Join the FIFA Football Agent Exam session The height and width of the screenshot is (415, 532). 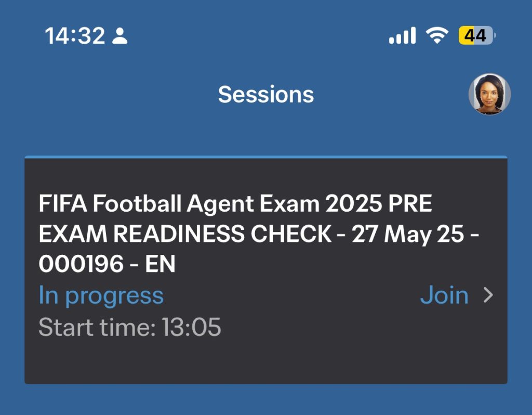pos(444,295)
